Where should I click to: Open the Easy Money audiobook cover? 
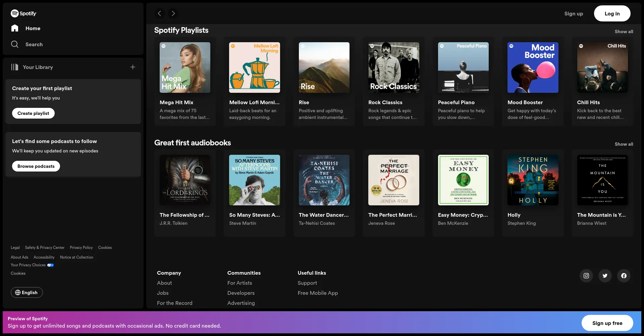pyautogui.click(x=463, y=180)
